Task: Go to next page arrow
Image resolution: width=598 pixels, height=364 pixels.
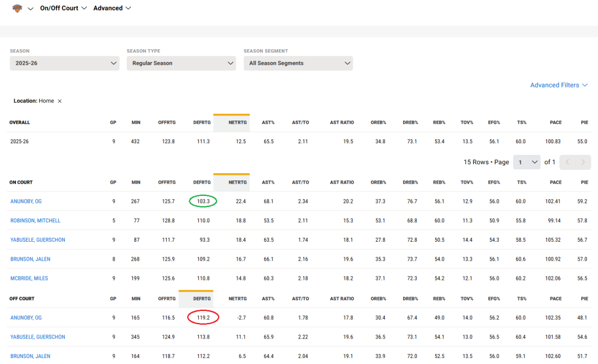Action: [x=582, y=162]
